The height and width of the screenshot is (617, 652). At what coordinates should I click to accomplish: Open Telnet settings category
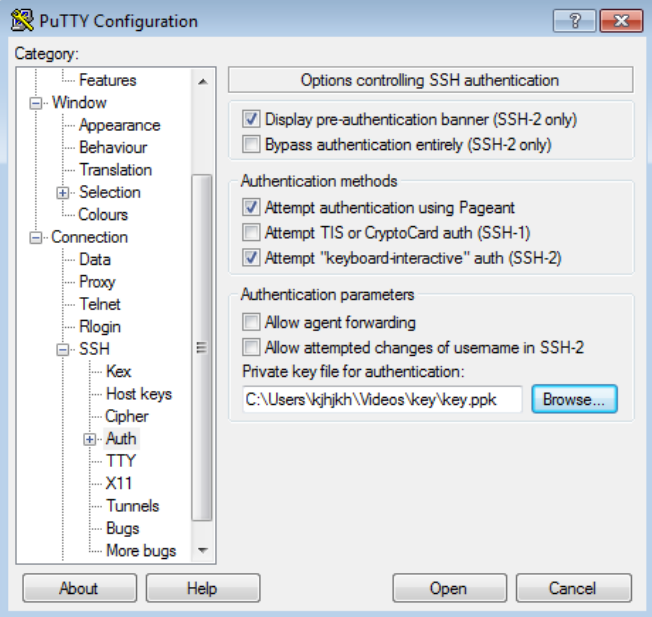coord(100,305)
